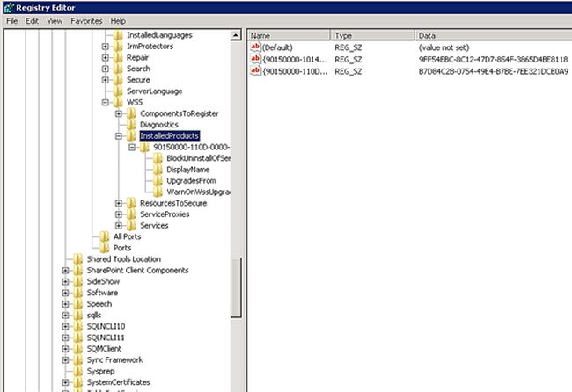572x392 pixels.
Task: Click the Secure folder icon
Action: (x=118, y=80)
